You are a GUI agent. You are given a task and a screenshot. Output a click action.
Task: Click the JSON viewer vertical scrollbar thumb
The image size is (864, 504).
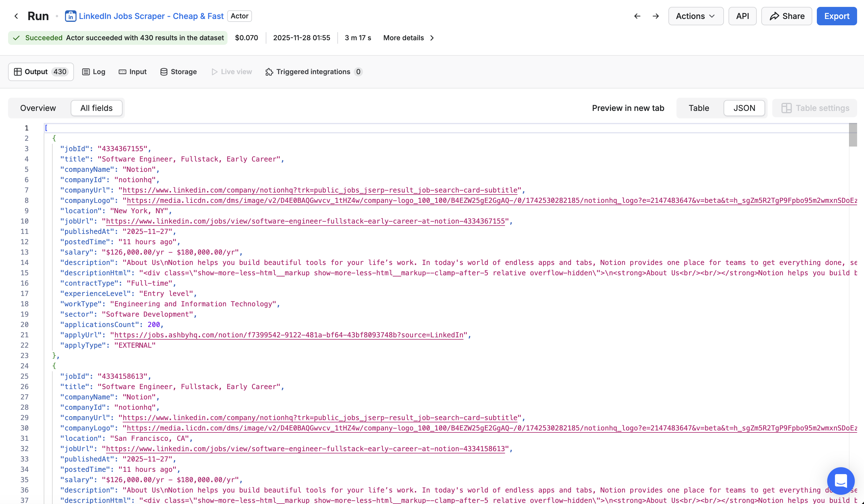(x=853, y=135)
